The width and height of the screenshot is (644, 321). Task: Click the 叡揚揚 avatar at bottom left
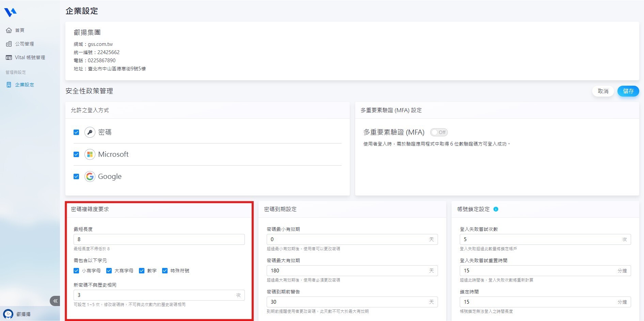click(x=8, y=314)
